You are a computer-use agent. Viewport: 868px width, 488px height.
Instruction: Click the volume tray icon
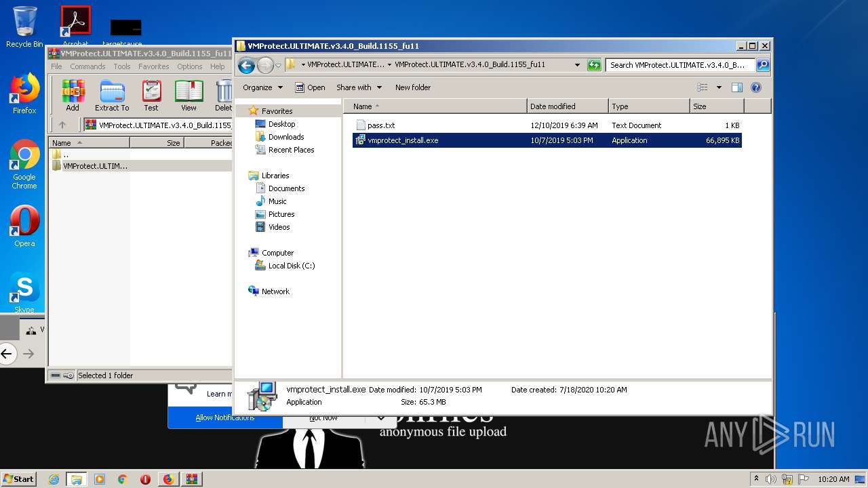pyautogui.click(x=771, y=479)
